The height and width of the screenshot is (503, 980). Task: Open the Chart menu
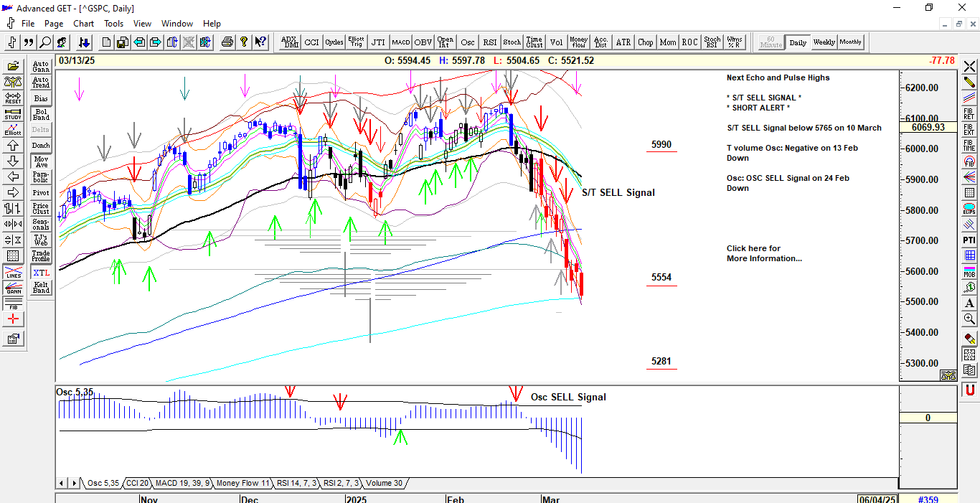click(x=83, y=24)
